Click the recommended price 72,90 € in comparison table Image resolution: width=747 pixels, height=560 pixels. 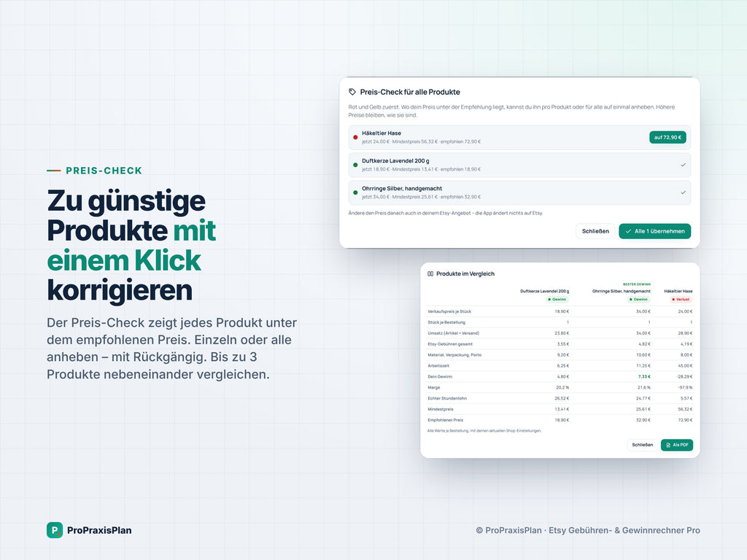(x=685, y=420)
